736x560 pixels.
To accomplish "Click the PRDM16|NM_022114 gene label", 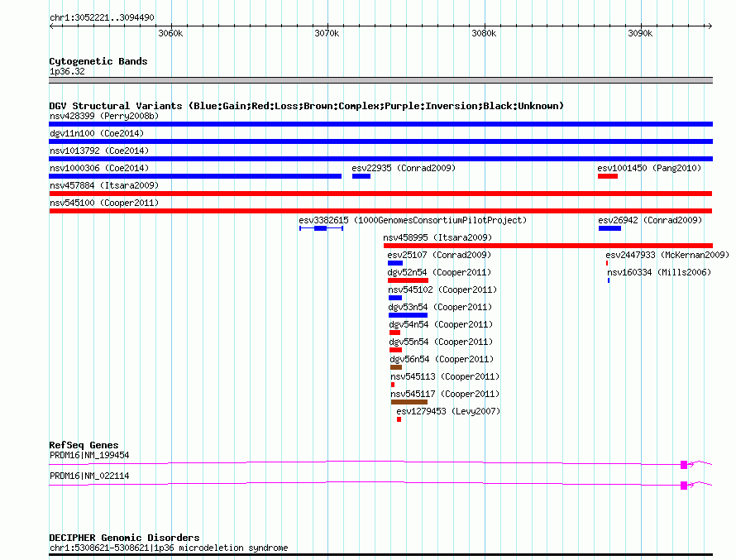I will coord(89,476).
